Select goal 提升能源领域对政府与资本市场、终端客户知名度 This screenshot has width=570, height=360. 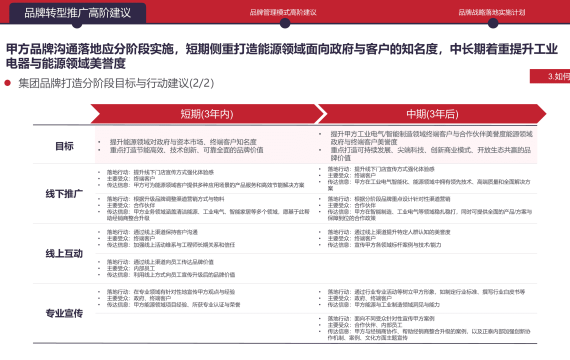point(183,142)
